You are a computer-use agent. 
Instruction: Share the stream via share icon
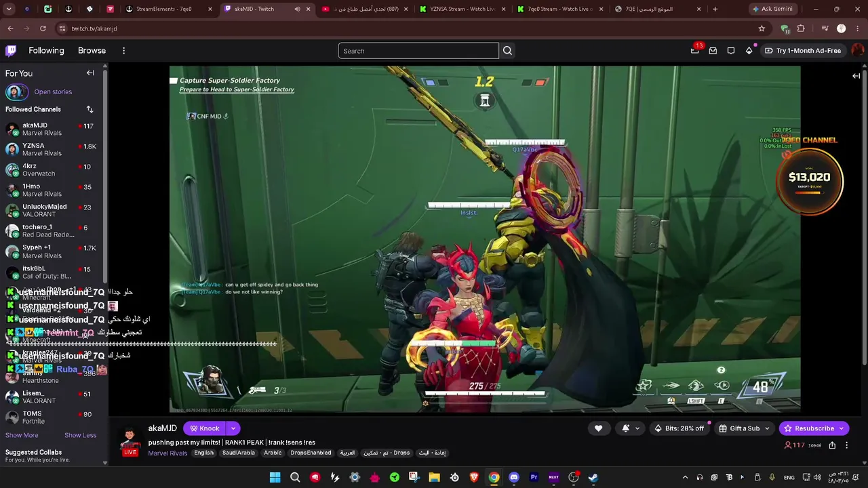(832, 445)
